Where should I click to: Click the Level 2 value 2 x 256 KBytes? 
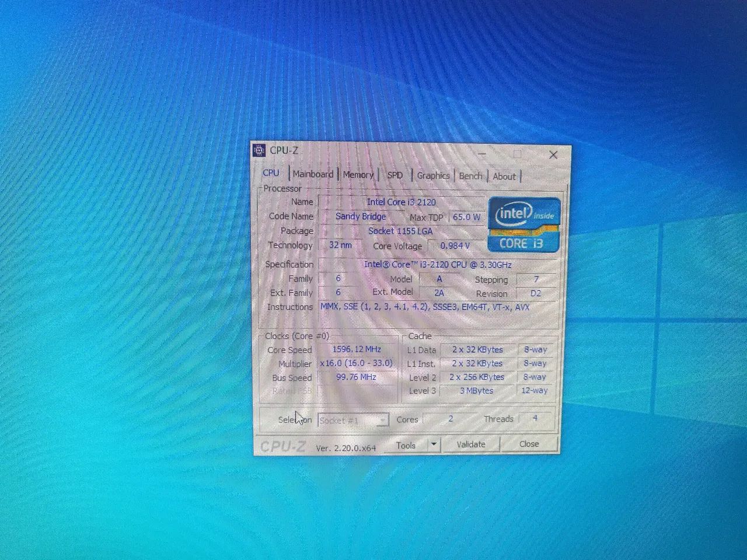click(477, 377)
